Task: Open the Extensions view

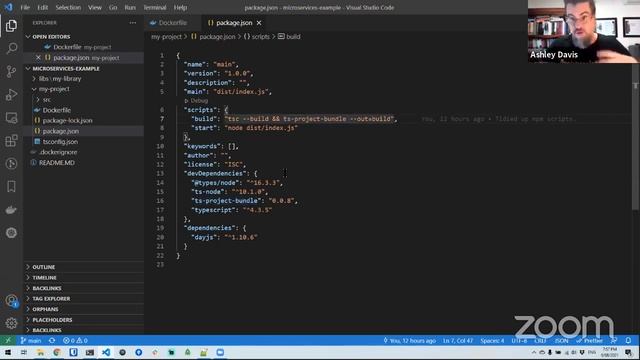Action: tap(11, 140)
